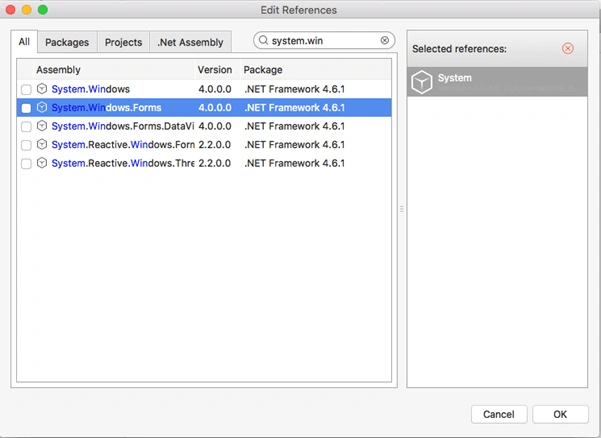The height and width of the screenshot is (438, 601).
Task: Check the System.Windows.Forms checkbox
Action: pos(26,108)
